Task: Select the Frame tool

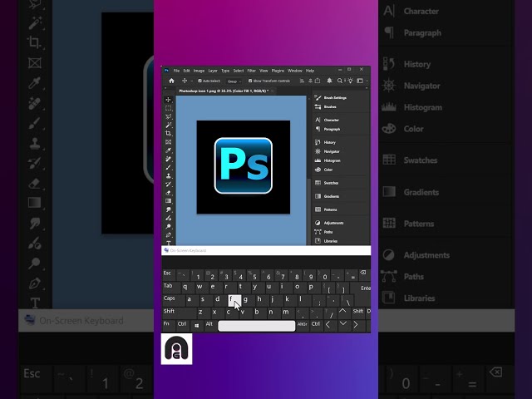Action: pos(168,142)
